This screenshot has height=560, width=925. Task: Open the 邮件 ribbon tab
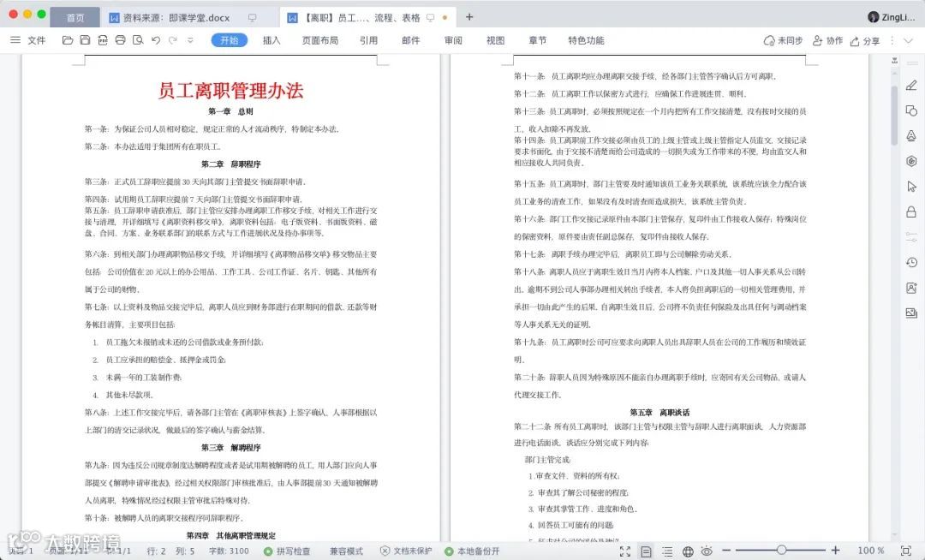coord(410,40)
